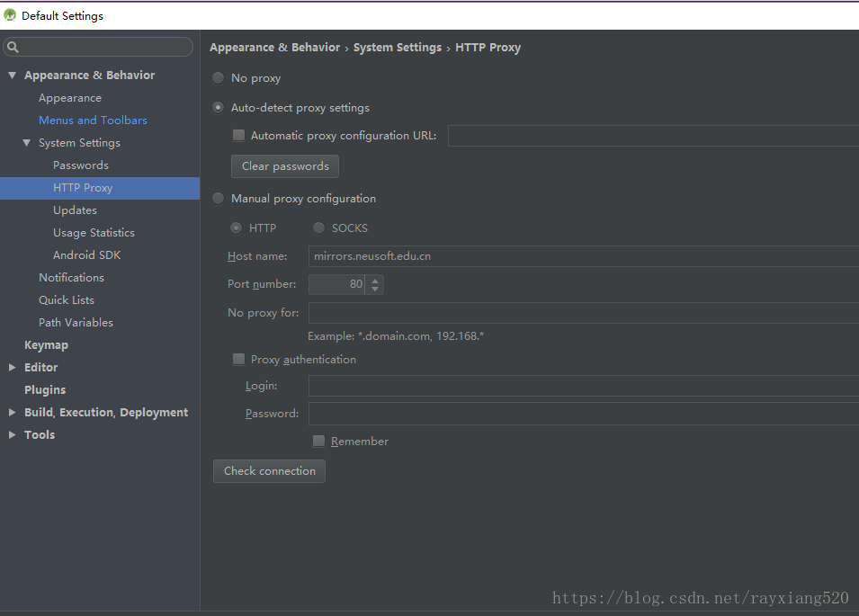The width and height of the screenshot is (859, 616).
Task: Click the Editor tree label
Action: 41,368
